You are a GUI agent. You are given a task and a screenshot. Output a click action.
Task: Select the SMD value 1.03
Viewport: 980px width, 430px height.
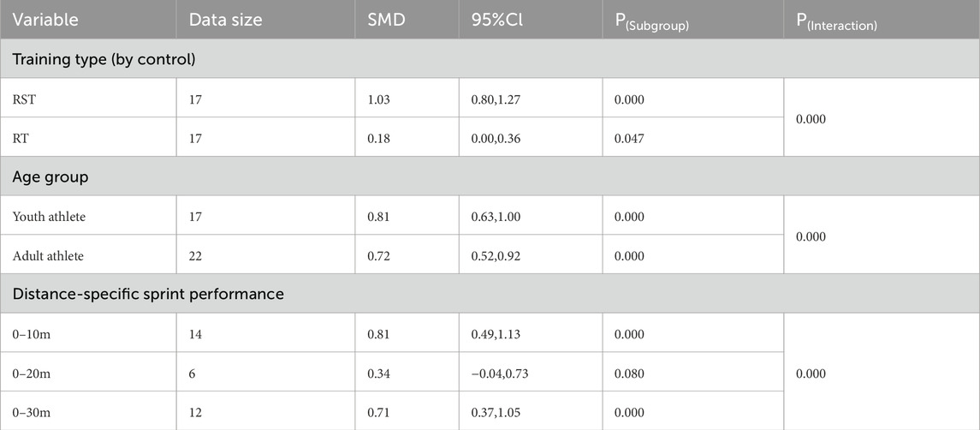tap(379, 99)
